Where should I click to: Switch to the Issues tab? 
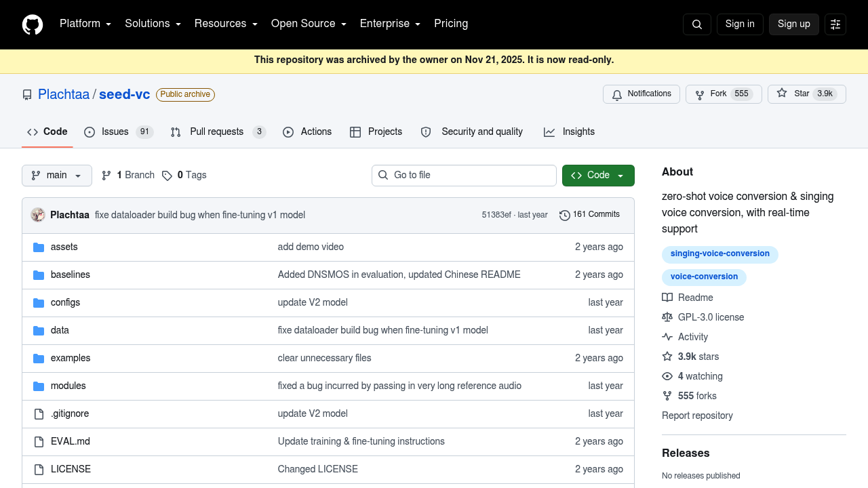point(119,132)
